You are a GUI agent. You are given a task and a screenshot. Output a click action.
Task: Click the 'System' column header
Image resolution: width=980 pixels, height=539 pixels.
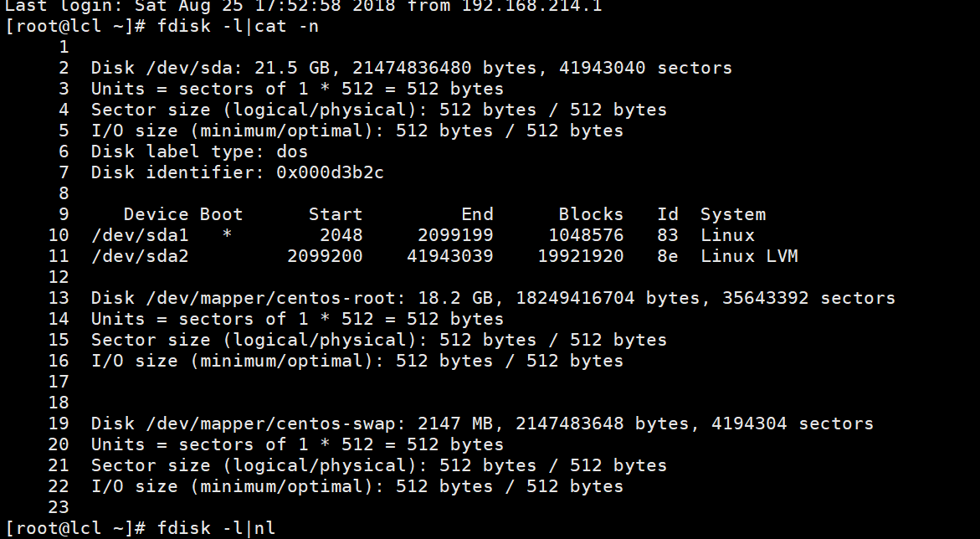click(732, 214)
